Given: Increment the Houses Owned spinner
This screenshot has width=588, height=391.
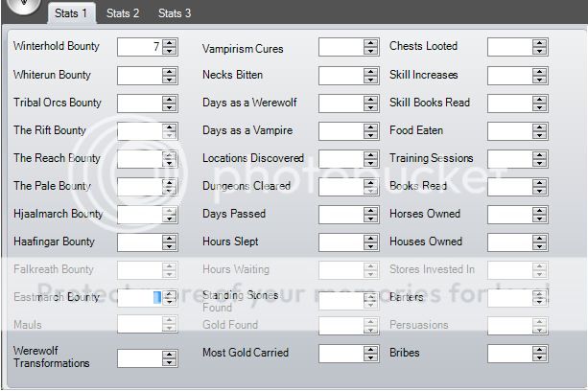Looking at the screenshot, I should [x=540, y=238].
